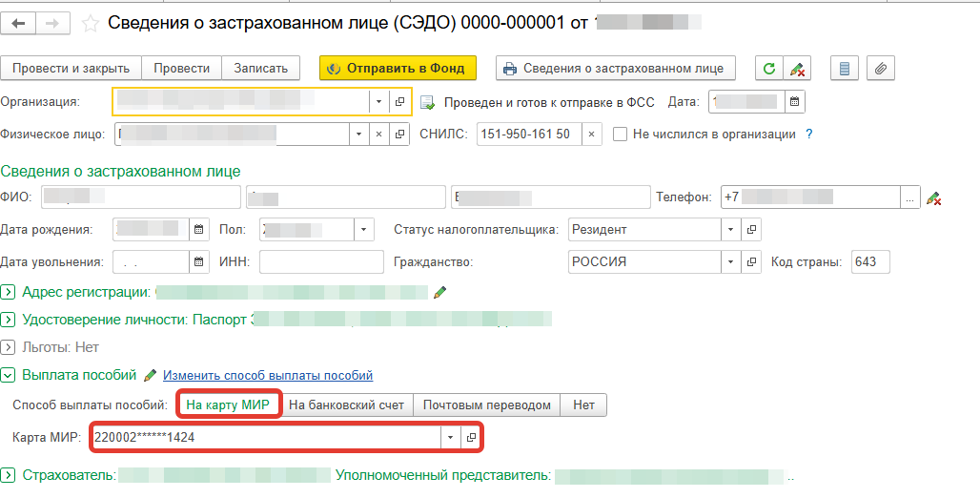Expand the Удостоверение личности section

(8, 320)
